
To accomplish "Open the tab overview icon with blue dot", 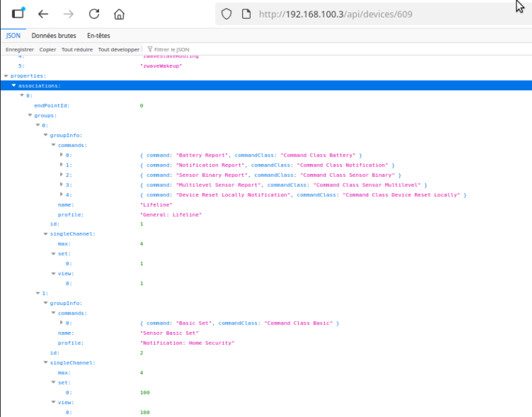I will click(x=18, y=13).
